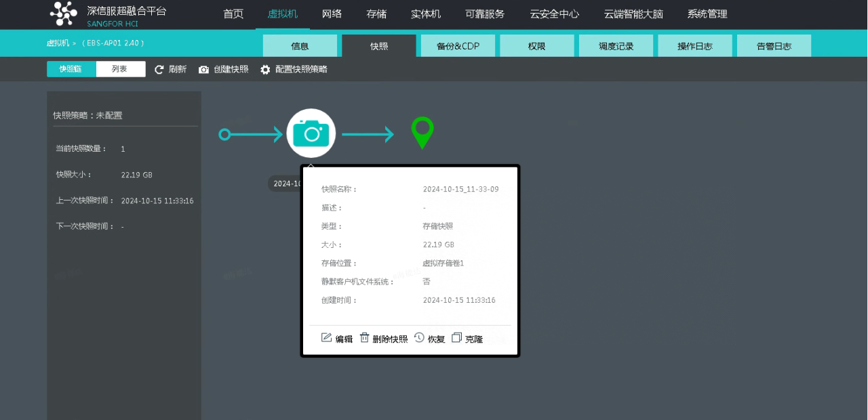868x420 pixels.
Task: Click the 编辑 pencil icon in snapshot popup
Action: point(328,337)
